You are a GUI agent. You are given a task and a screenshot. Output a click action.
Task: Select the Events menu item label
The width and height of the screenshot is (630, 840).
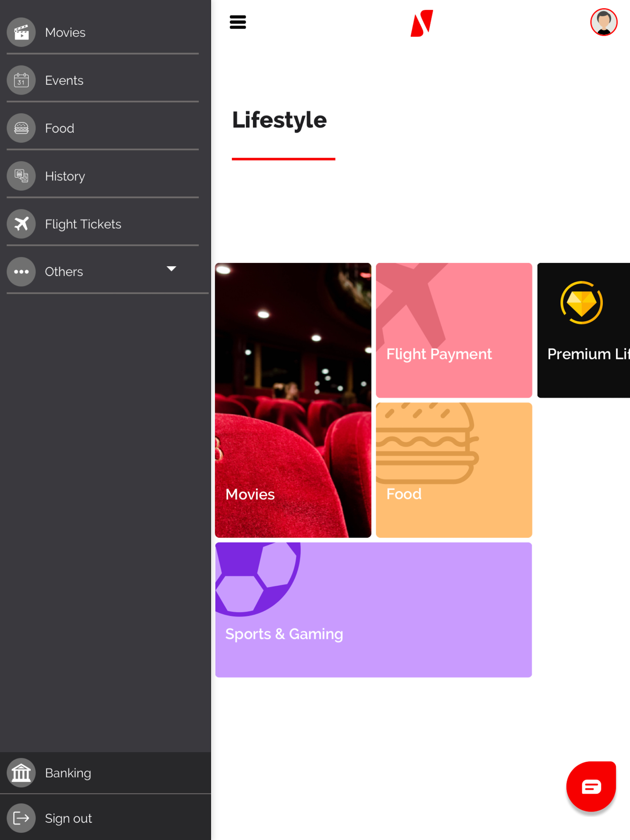point(64,81)
